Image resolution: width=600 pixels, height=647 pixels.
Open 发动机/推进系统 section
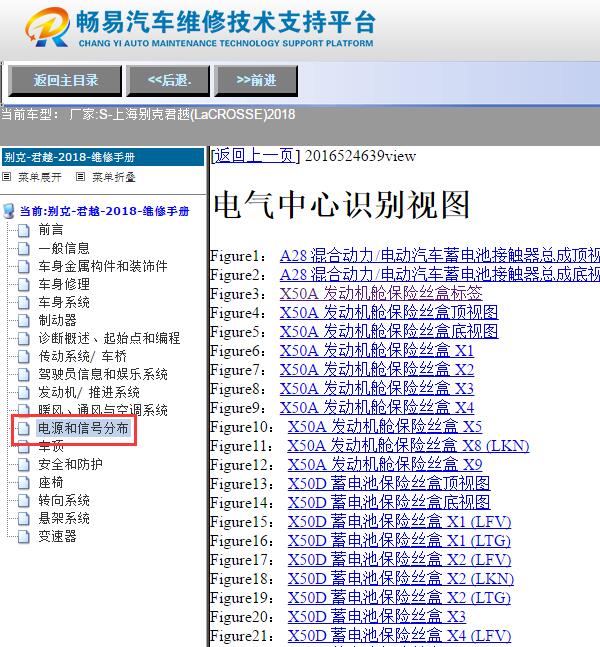(x=89, y=392)
